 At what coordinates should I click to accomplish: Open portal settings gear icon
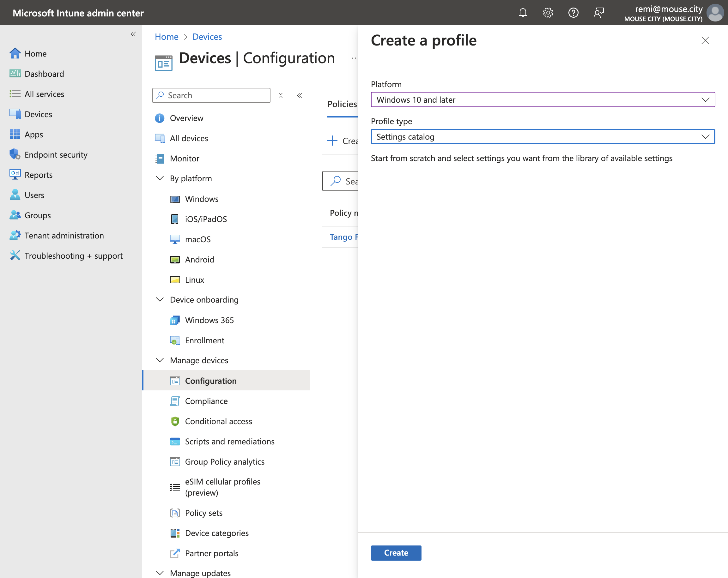pyautogui.click(x=548, y=13)
